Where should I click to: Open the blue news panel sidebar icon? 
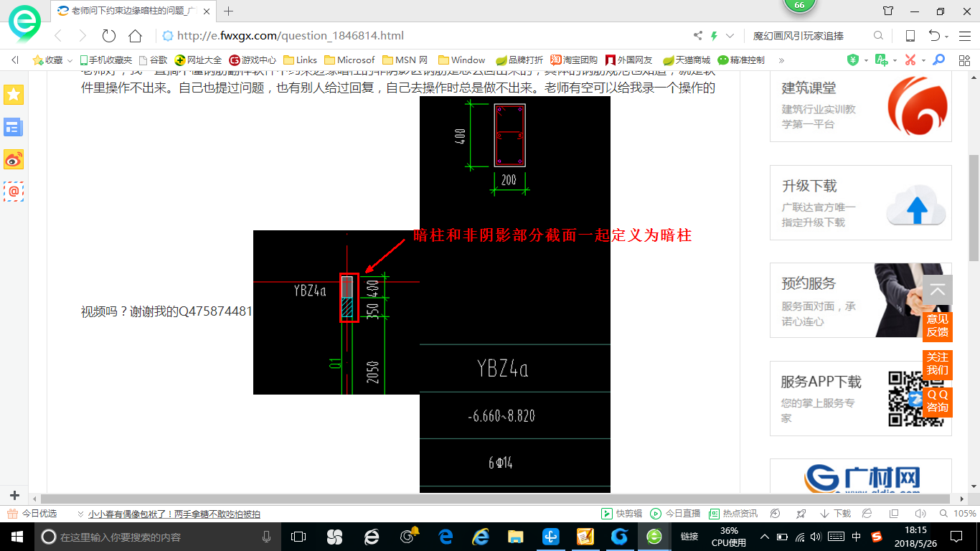coord(14,127)
